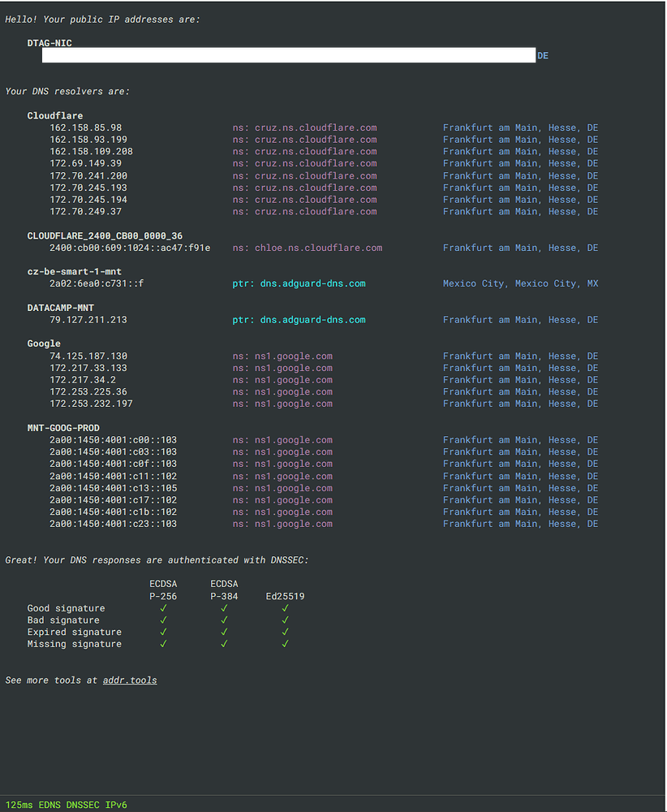Click ptr: dns.adguard-dns.com in the cz-be-smart row
Screen dimensions: 667x812
coord(299,283)
